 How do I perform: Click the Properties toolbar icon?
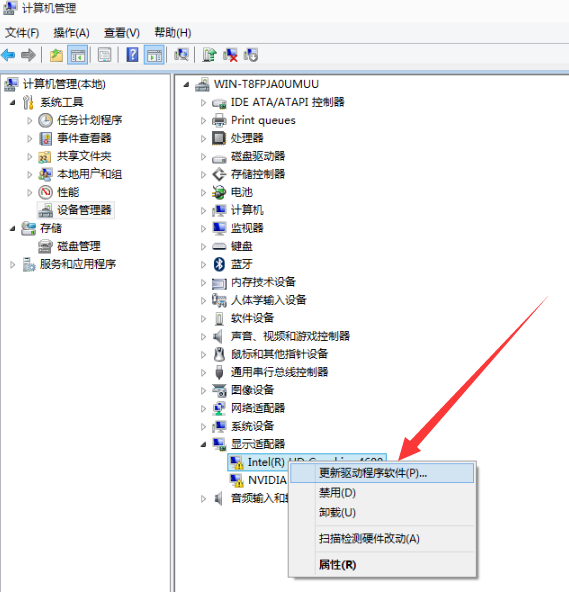coord(105,55)
